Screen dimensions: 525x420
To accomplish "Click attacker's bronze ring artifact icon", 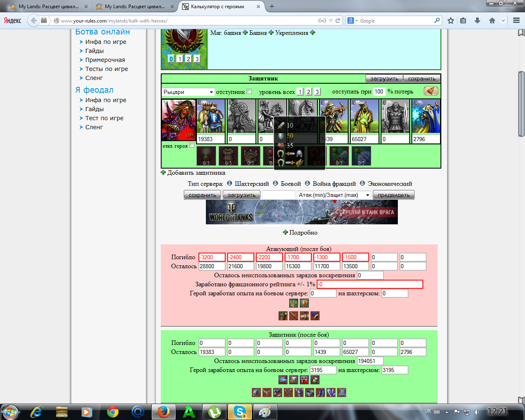I will (x=304, y=316).
